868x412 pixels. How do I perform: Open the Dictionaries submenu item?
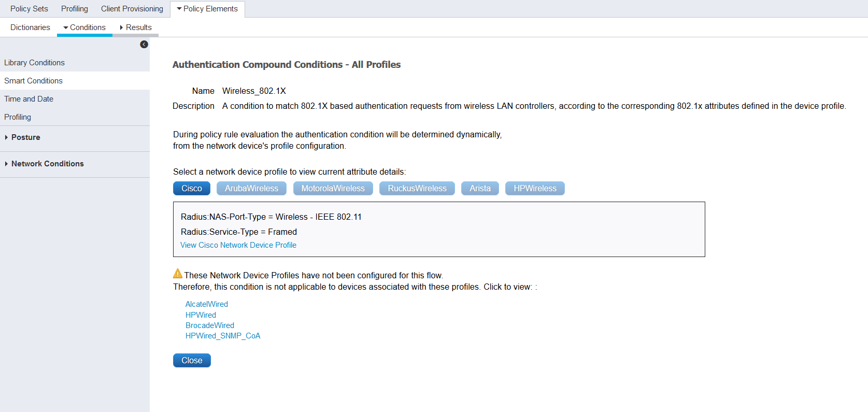30,27
